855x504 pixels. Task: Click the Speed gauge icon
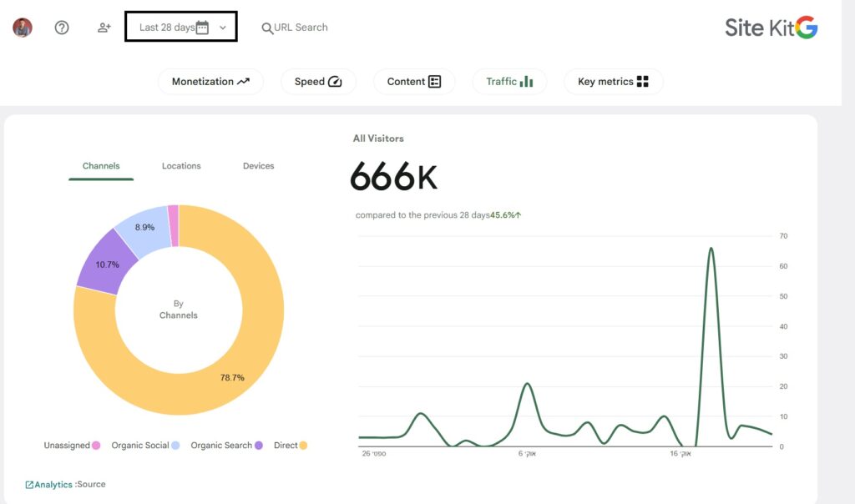pos(334,82)
